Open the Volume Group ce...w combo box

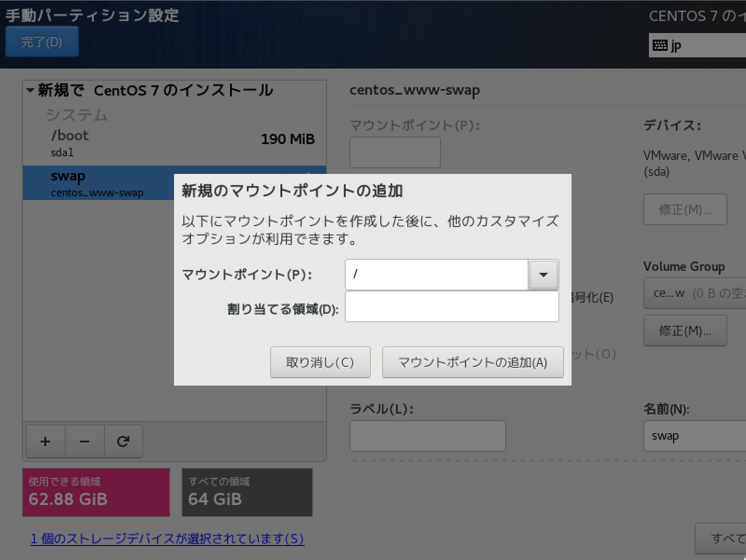pos(695,293)
